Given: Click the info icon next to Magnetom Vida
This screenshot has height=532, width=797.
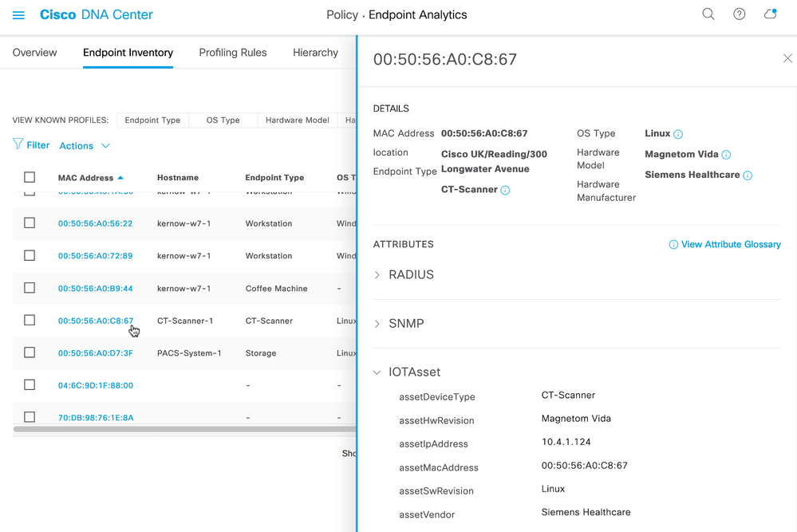Looking at the screenshot, I should [726, 155].
